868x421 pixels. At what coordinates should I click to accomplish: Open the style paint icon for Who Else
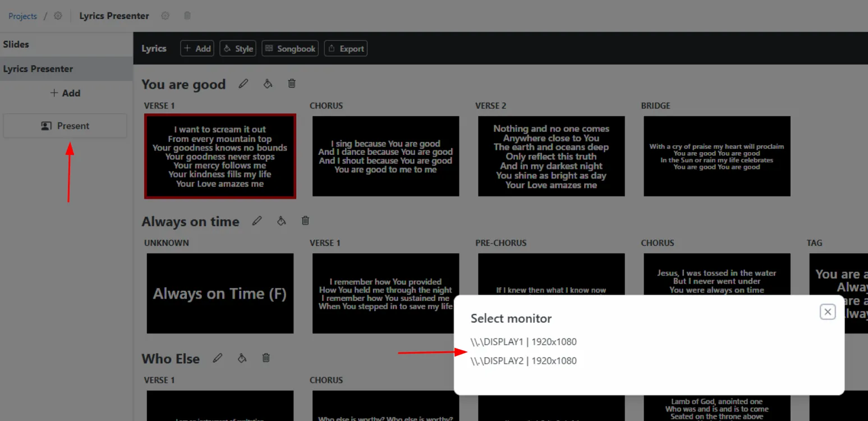point(242,358)
